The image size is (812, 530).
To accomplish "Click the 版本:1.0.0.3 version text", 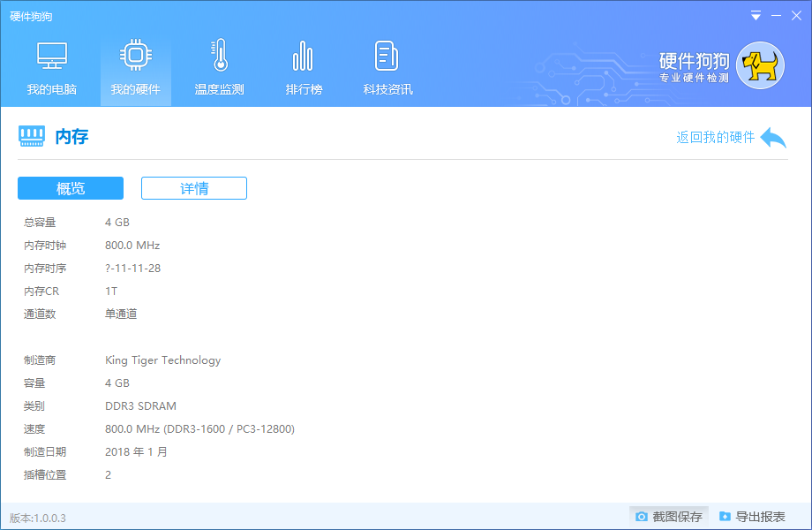I will (38, 519).
